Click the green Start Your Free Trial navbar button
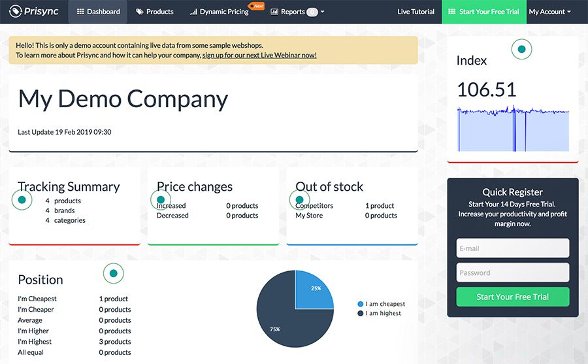The width and height of the screenshot is (588, 364). 484,12
